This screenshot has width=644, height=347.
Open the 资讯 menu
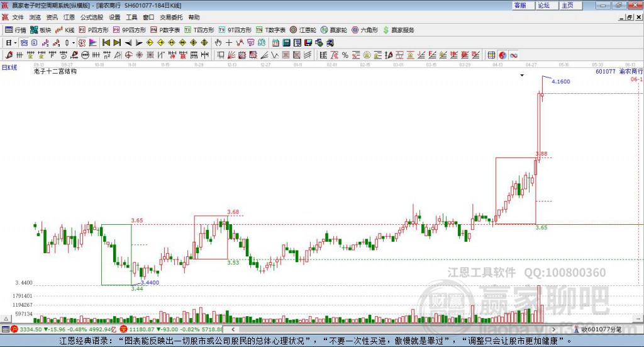[x=52, y=17]
